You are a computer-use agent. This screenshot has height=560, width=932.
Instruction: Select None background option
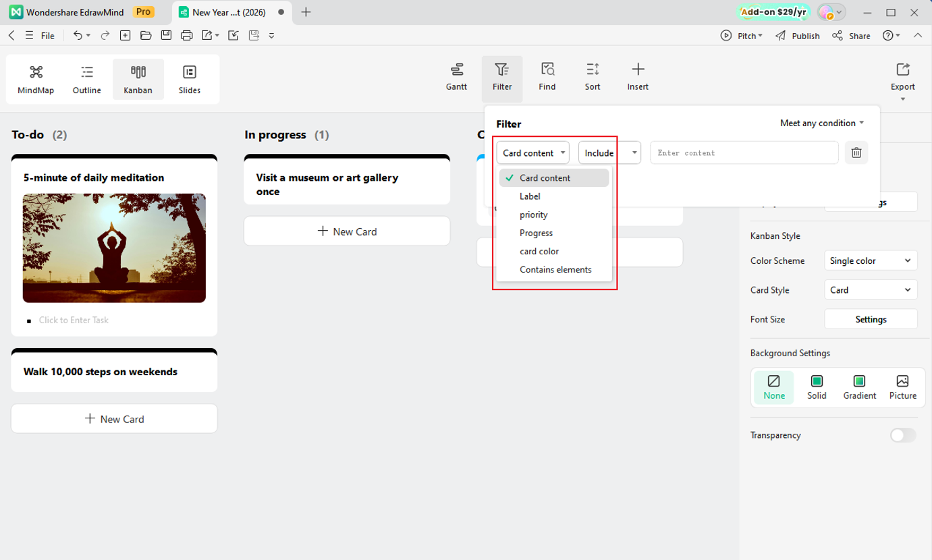[x=774, y=387]
